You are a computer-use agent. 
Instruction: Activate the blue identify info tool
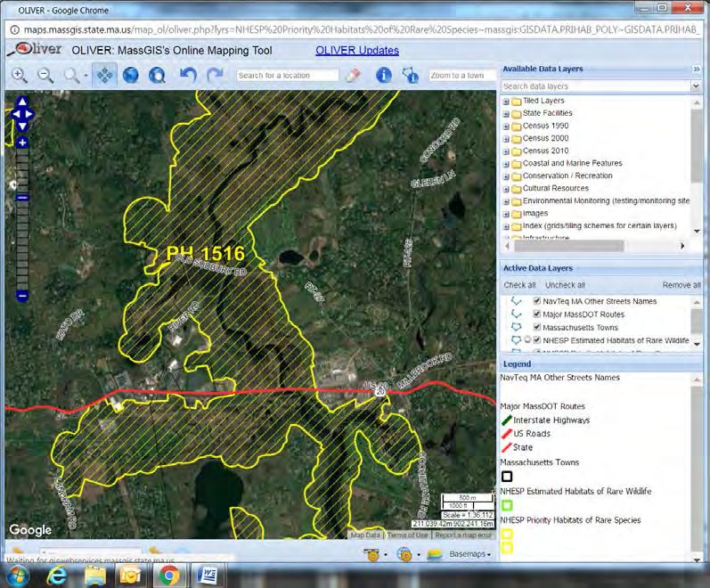(x=384, y=75)
